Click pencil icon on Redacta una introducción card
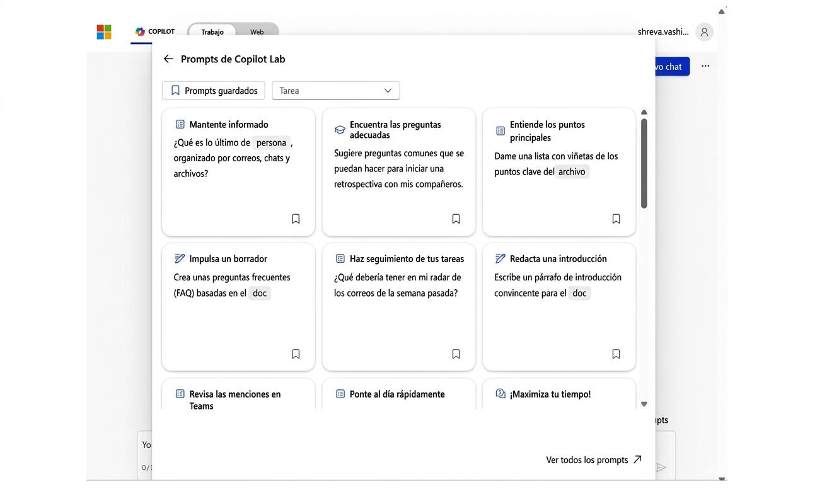Image resolution: width=822 pixels, height=504 pixels. click(x=501, y=259)
